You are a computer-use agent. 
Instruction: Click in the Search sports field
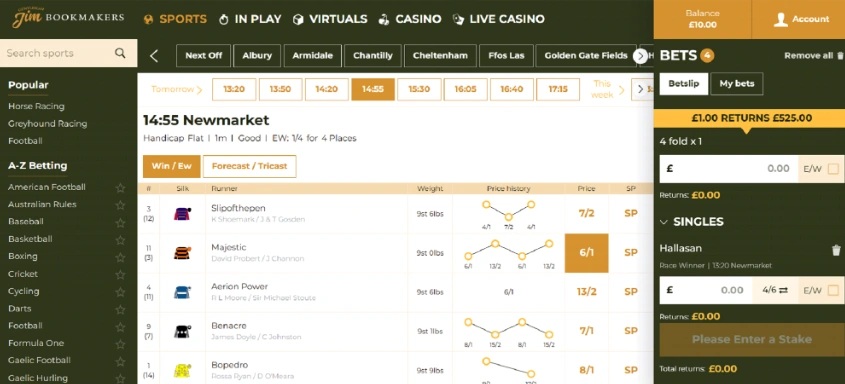tap(68, 53)
